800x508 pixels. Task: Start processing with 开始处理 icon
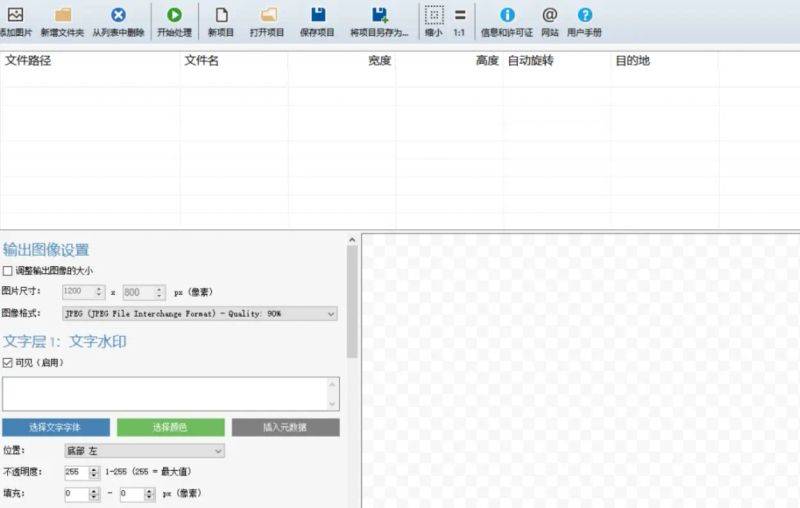click(x=174, y=16)
